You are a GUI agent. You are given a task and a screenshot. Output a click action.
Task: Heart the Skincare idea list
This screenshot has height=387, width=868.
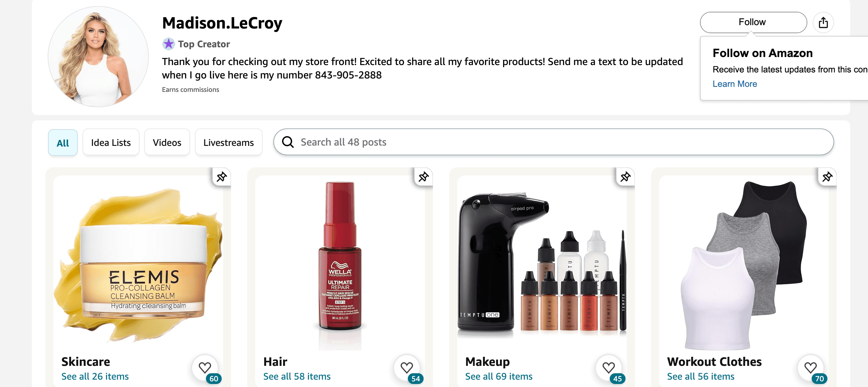tap(205, 368)
